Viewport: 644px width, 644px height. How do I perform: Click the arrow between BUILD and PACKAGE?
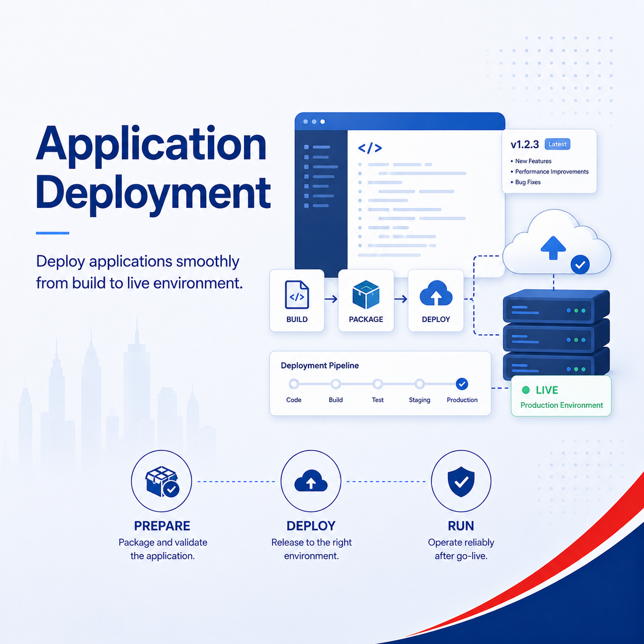(x=331, y=299)
